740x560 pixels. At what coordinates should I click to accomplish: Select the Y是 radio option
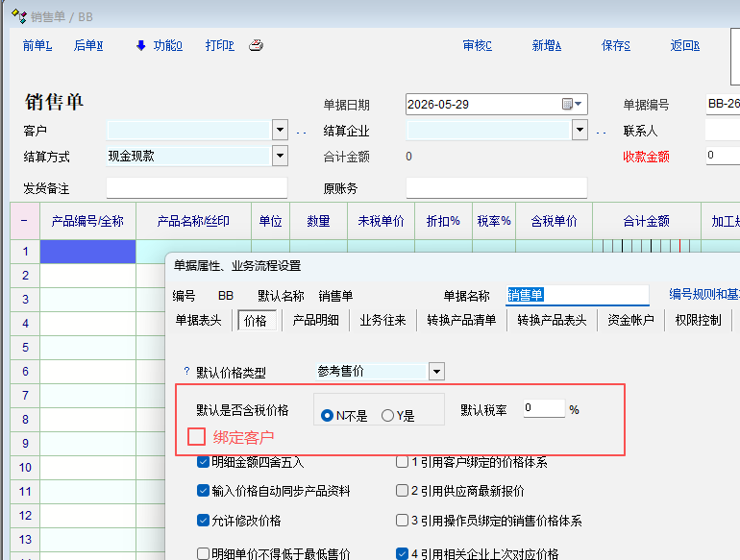coord(387,416)
